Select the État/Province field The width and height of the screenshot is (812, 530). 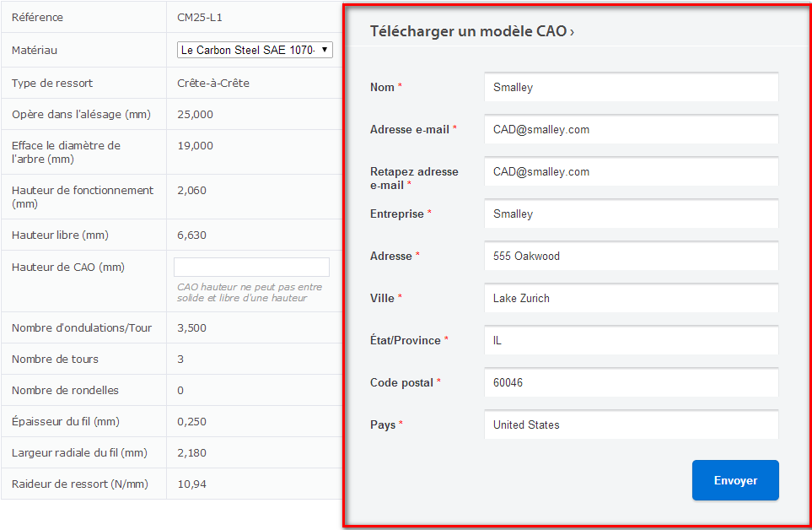(x=631, y=341)
